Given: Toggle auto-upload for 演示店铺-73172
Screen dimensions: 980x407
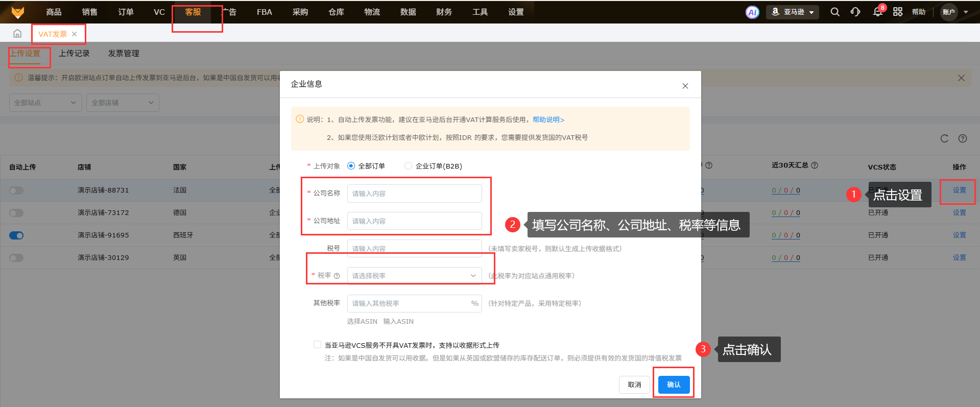Looking at the screenshot, I should 16,213.
